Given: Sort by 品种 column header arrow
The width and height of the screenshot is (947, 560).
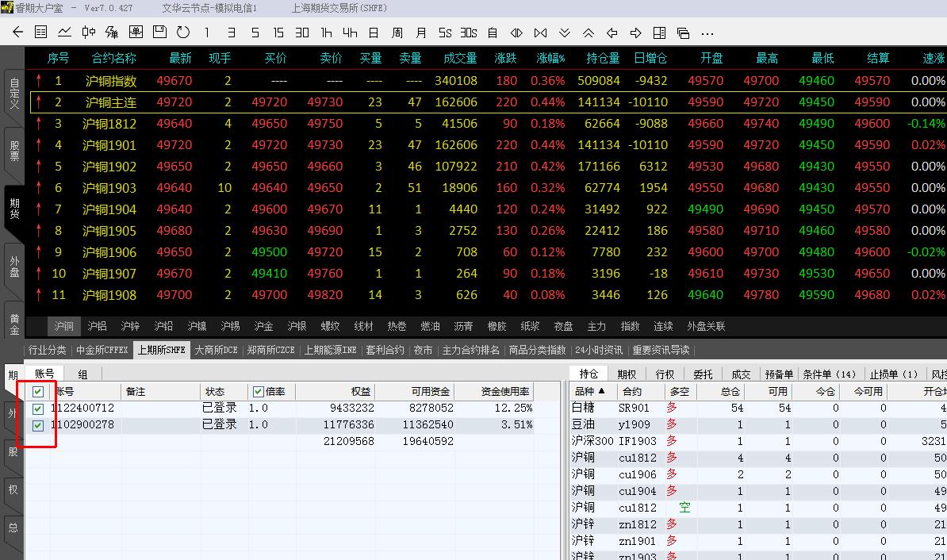Looking at the screenshot, I should (x=601, y=392).
